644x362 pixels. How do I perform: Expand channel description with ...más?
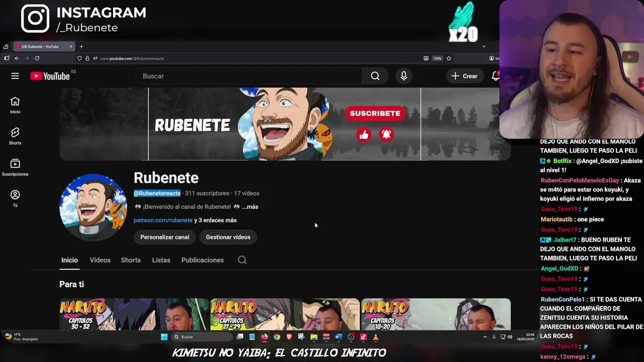tap(250, 207)
